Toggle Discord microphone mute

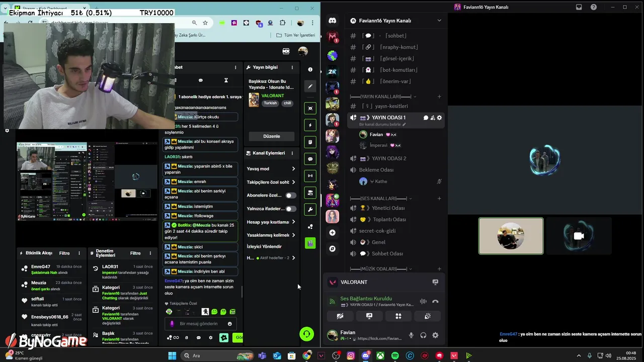tap(411, 335)
